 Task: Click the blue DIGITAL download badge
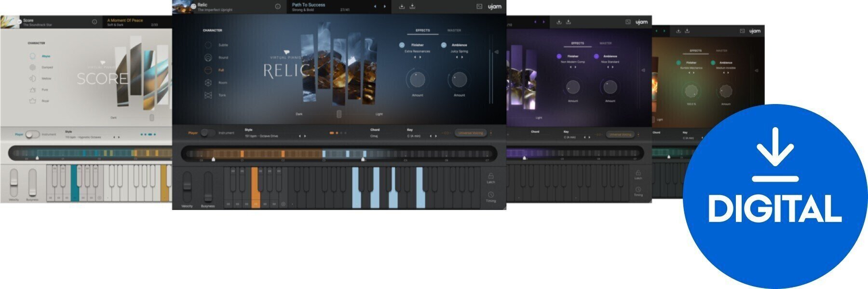775,196
